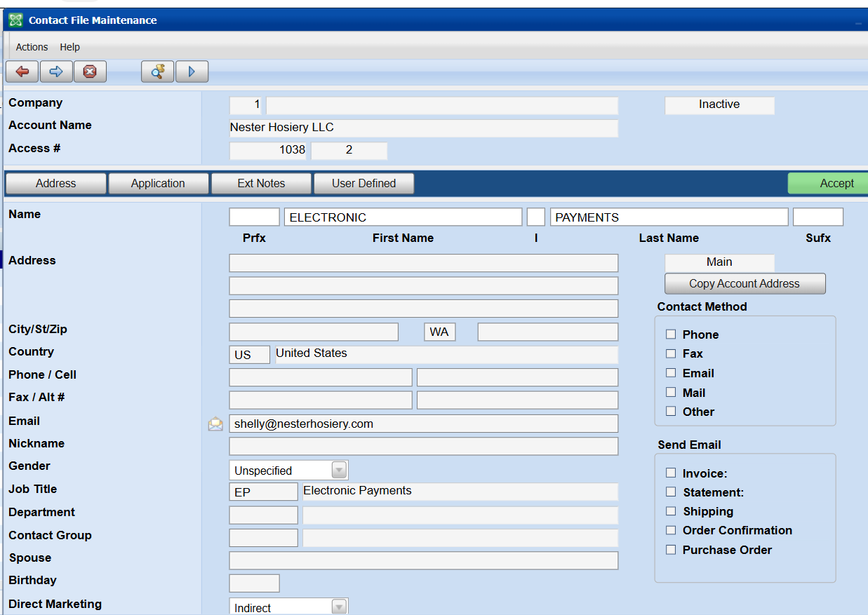Click the Phone number input field
The height and width of the screenshot is (615, 868).
click(x=321, y=377)
